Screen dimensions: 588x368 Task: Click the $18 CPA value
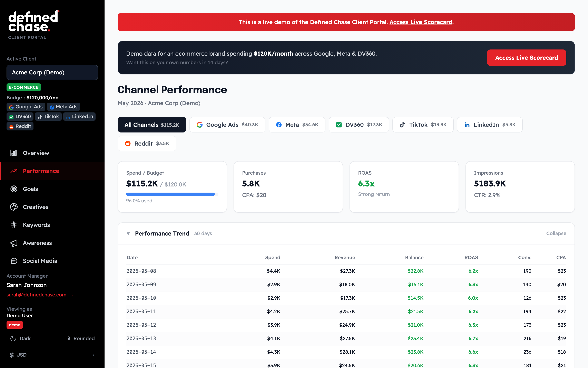click(561, 352)
